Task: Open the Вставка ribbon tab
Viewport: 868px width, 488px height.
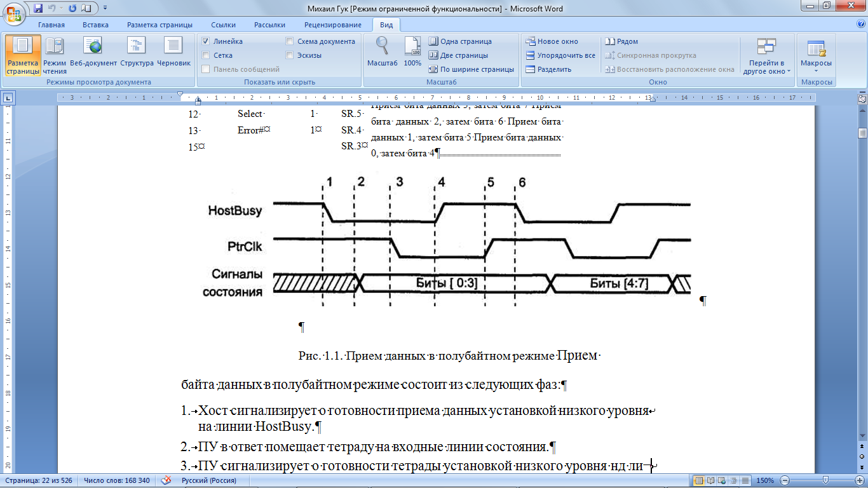Action: point(95,25)
